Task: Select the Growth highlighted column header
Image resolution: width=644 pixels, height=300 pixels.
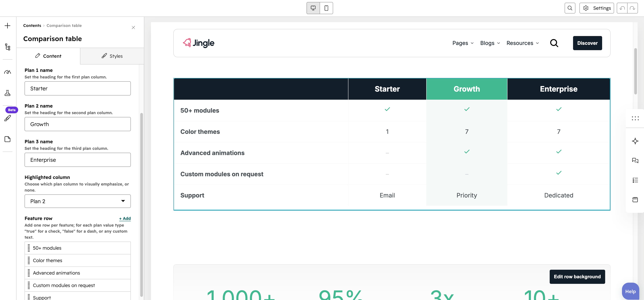Action: pyautogui.click(x=466, y=89)
